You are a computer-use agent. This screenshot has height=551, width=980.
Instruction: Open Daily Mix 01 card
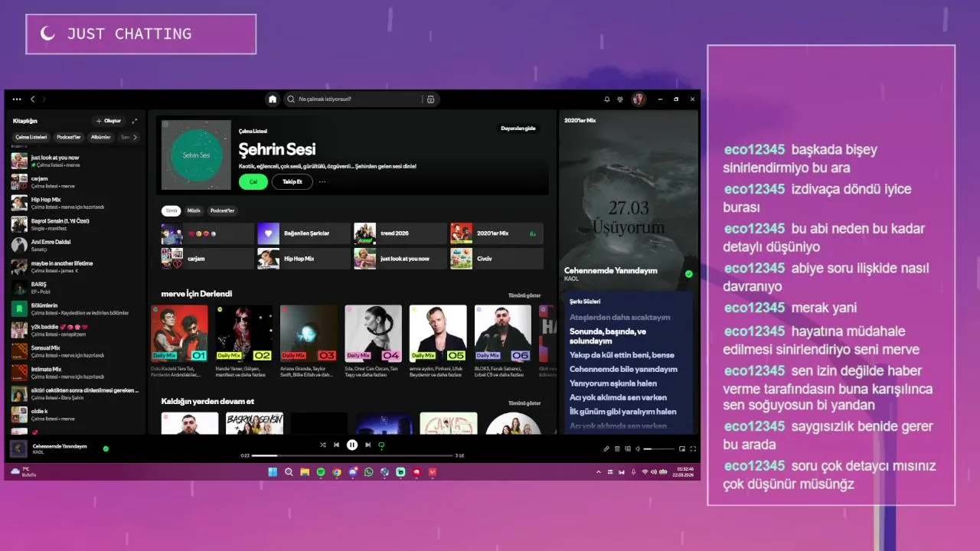(179, 341)
